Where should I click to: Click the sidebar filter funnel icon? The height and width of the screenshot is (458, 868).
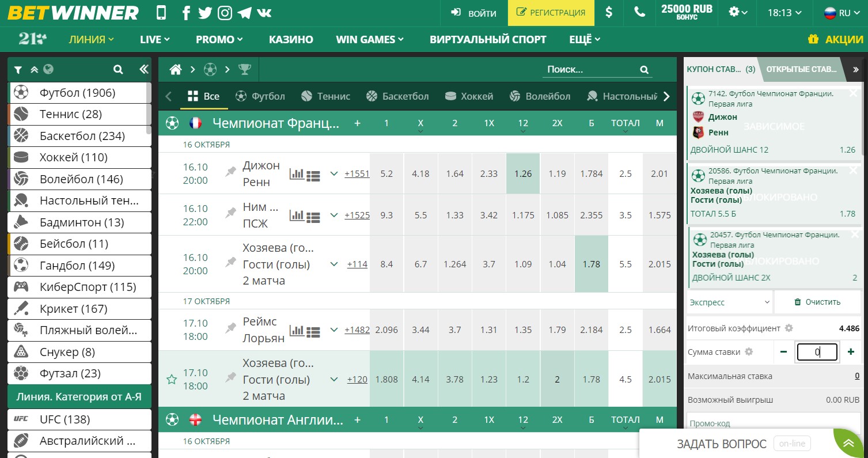pos(18,70)
